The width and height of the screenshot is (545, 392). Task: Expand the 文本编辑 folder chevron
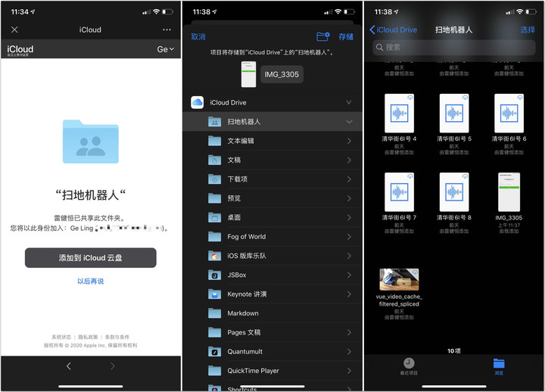[x=349, y=141]
